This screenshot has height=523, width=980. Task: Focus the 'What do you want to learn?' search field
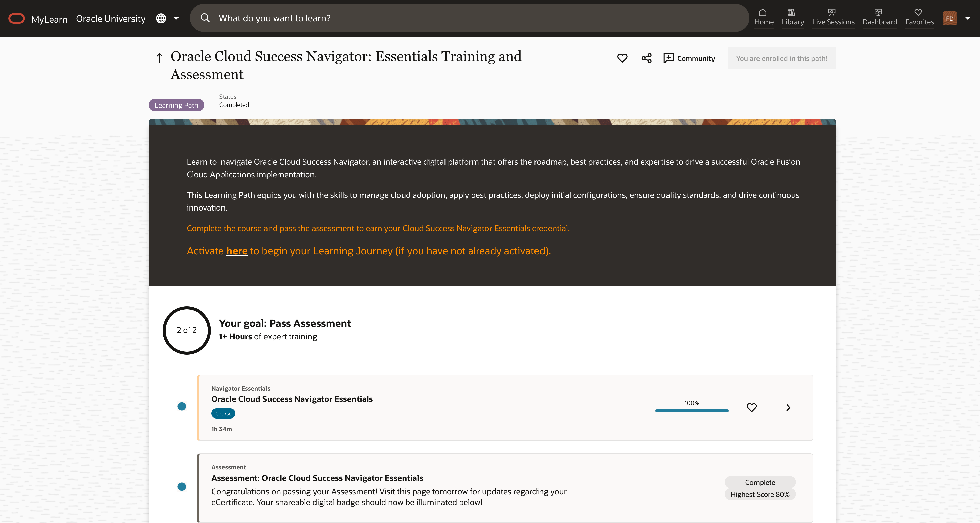coord(469,18)
